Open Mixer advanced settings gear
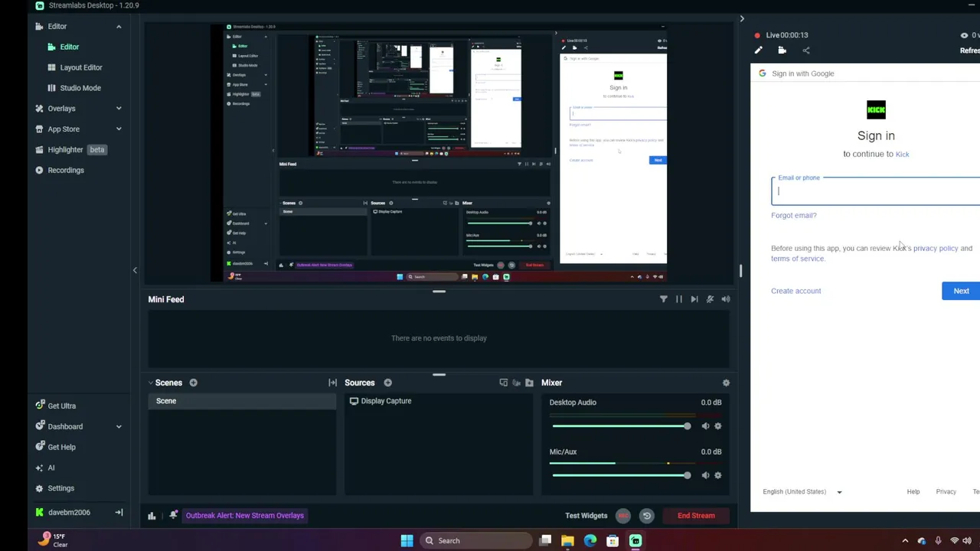This screenshot has height=551, width=980. (x=726, y=383)
